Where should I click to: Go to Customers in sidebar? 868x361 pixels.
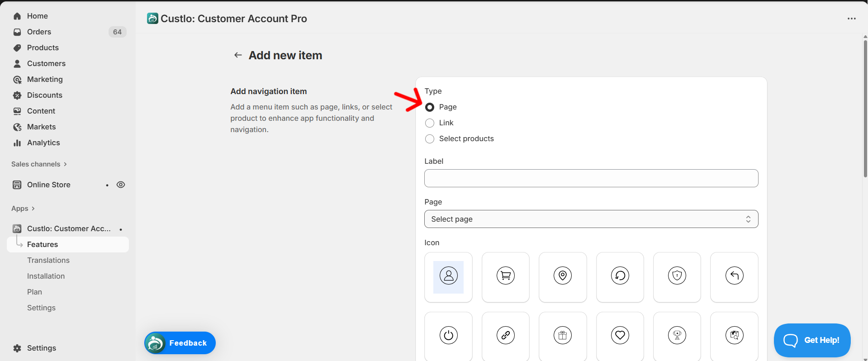(46, 64)
